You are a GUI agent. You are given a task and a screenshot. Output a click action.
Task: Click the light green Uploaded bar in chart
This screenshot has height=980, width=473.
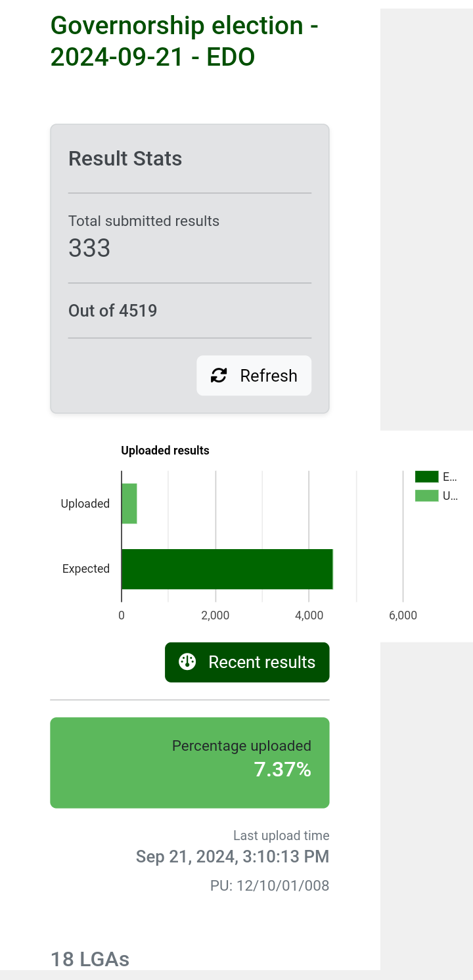pos(129,504)
